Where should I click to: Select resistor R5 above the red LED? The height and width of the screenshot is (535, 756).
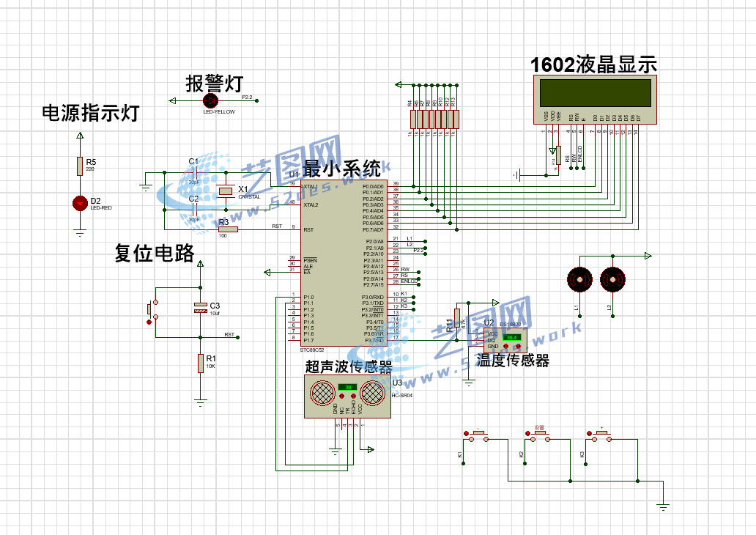[80, 166]
